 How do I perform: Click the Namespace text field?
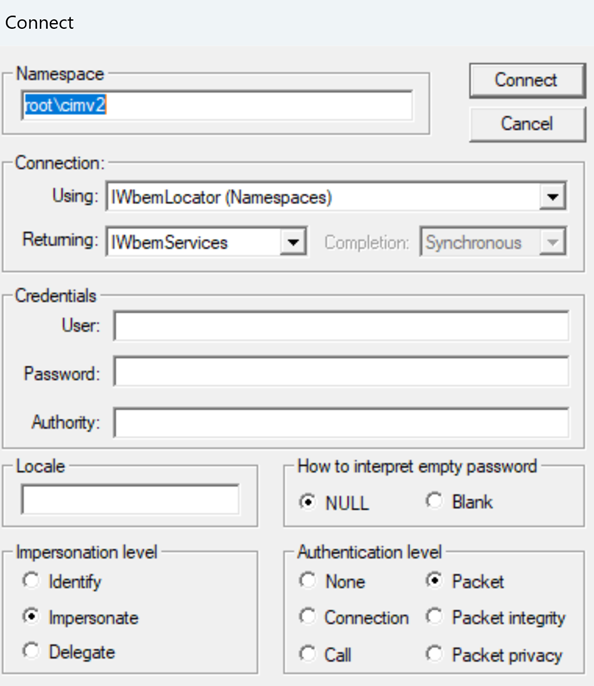(217, 105)
